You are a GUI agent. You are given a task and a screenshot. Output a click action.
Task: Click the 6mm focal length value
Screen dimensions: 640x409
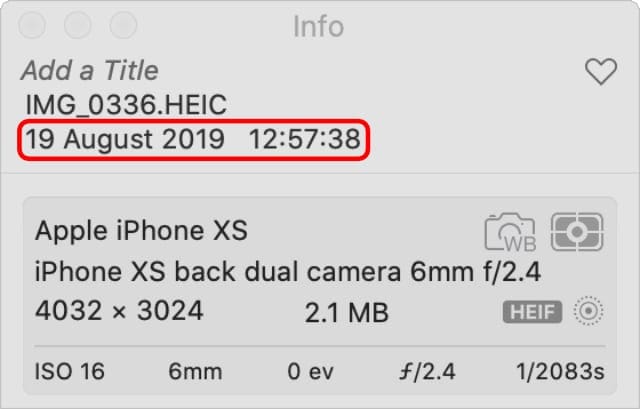click(195, 372)
